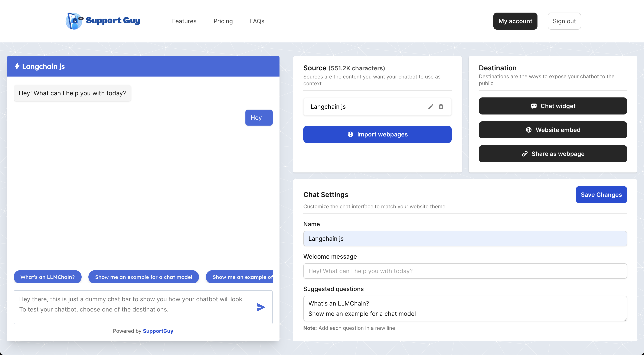Focus the Name input field
The width and height of the screenshot is (644, 355).
point(465,238)
